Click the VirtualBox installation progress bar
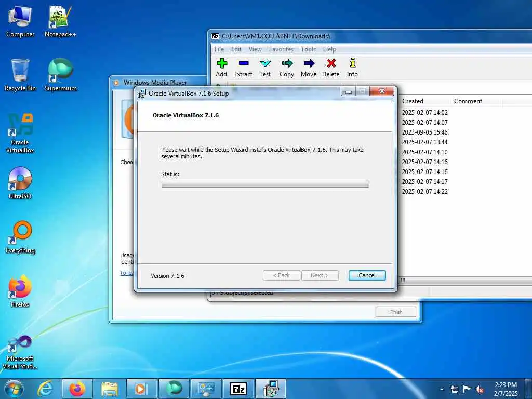The width and height of the screenshot is (532, 399). pyautogui.click(x=265, y=184)
